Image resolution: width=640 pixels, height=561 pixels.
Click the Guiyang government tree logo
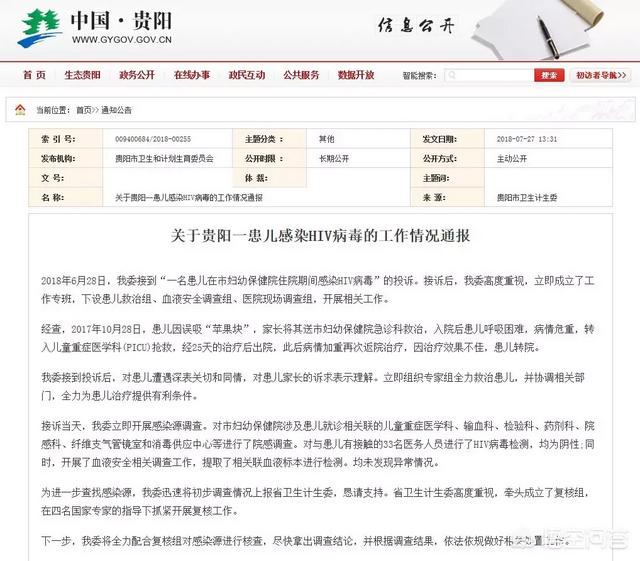pyautogui.click(x=39, y=28)
